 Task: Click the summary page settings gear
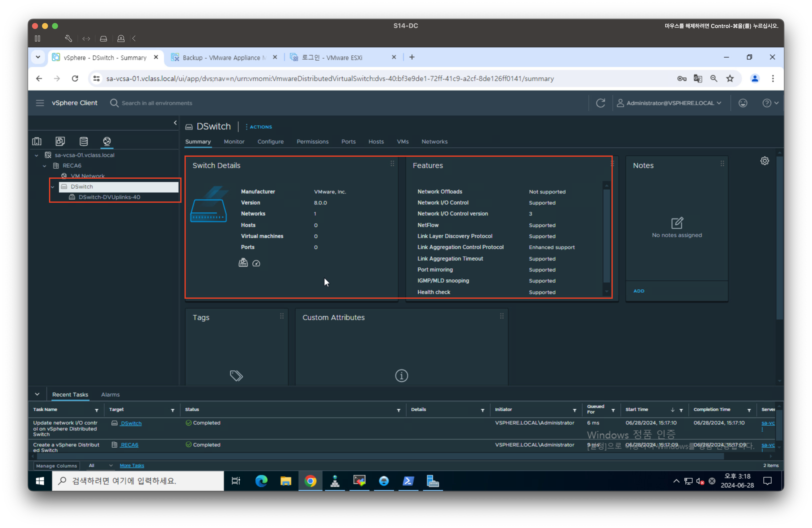click(764, 161)
